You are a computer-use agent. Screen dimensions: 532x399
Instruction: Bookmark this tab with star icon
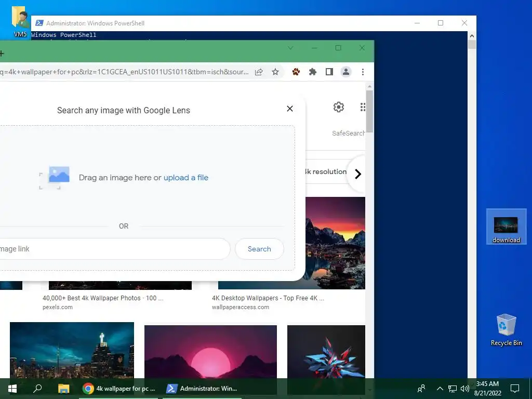[x=275, y=72]
